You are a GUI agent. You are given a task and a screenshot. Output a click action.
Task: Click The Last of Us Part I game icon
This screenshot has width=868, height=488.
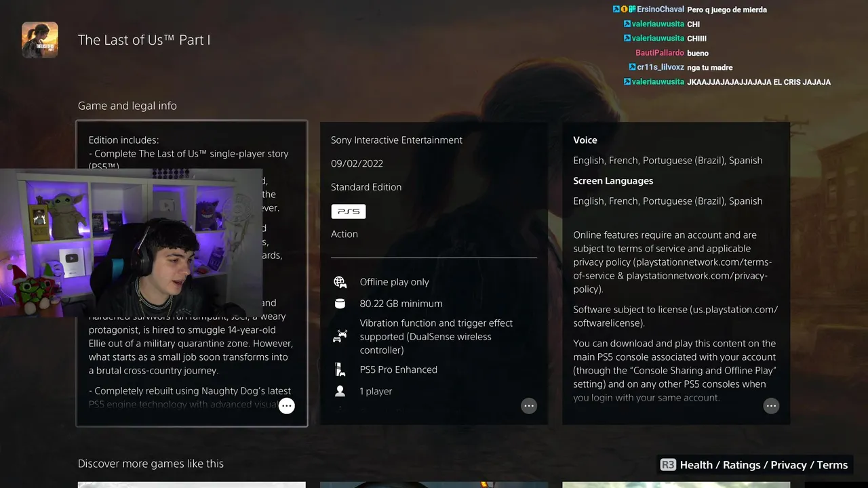point(39,39)
